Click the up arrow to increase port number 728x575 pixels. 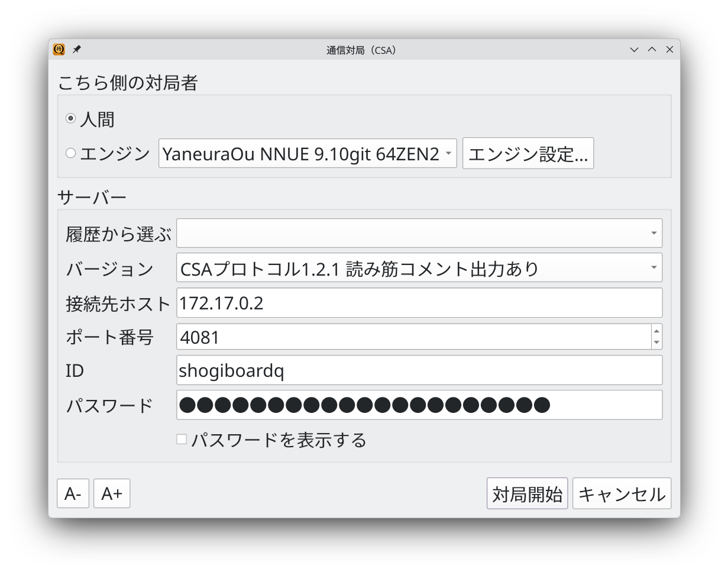tap(656, 331)
